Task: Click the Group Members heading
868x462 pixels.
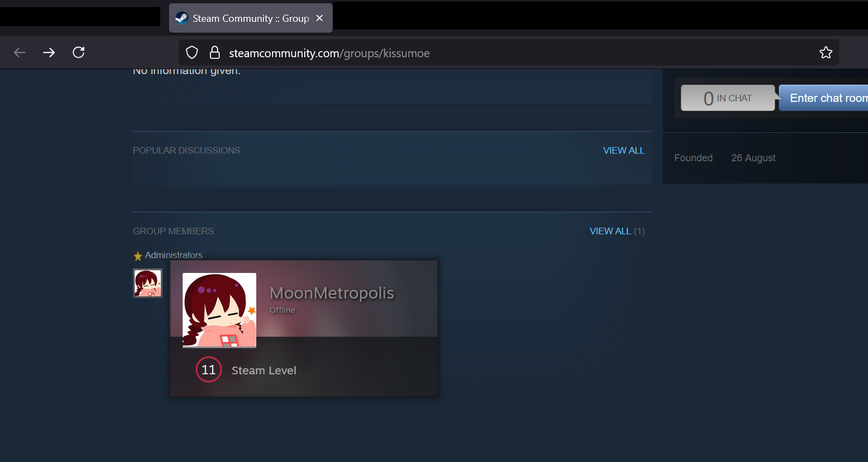Action: 173,231
